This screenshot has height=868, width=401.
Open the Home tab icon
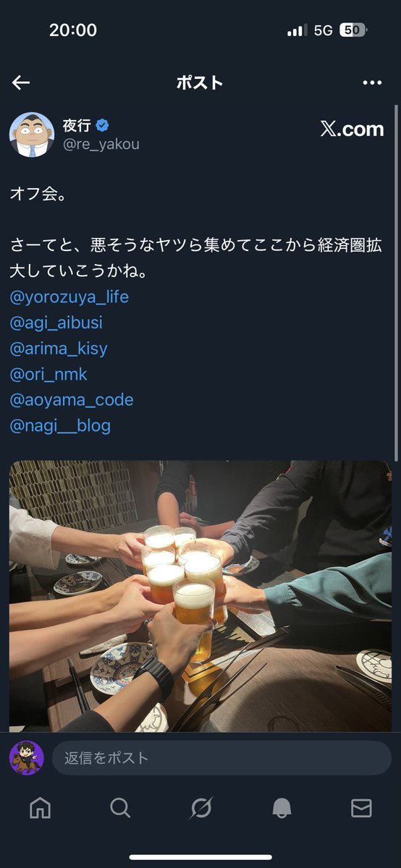tap(40, 808)
